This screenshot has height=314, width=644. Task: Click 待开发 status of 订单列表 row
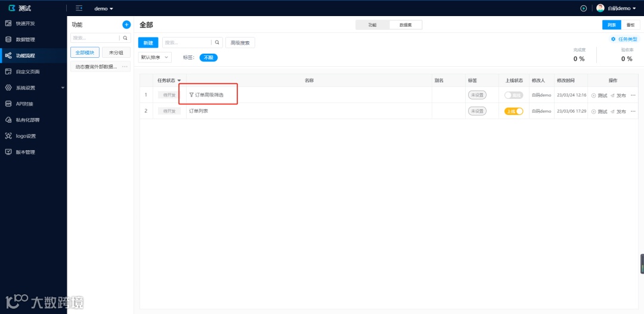[169, 111]
